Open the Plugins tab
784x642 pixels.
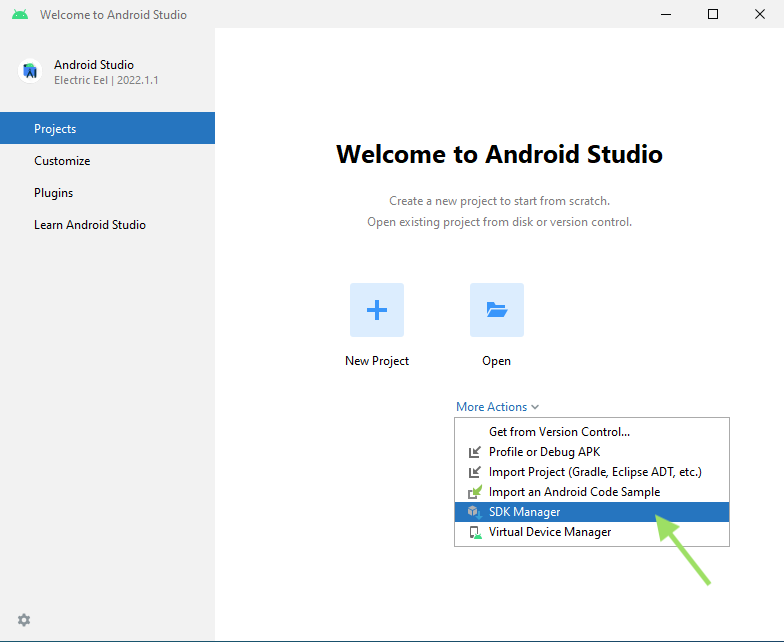[x=108, y=192]
